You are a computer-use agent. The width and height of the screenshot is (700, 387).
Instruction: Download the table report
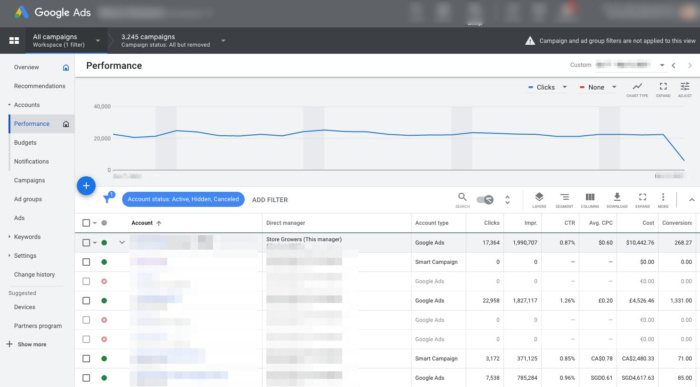(617, 200)
